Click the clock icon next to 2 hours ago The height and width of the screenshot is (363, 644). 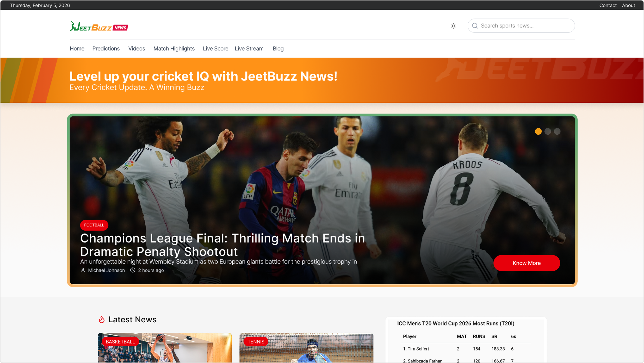coord(132,270)
